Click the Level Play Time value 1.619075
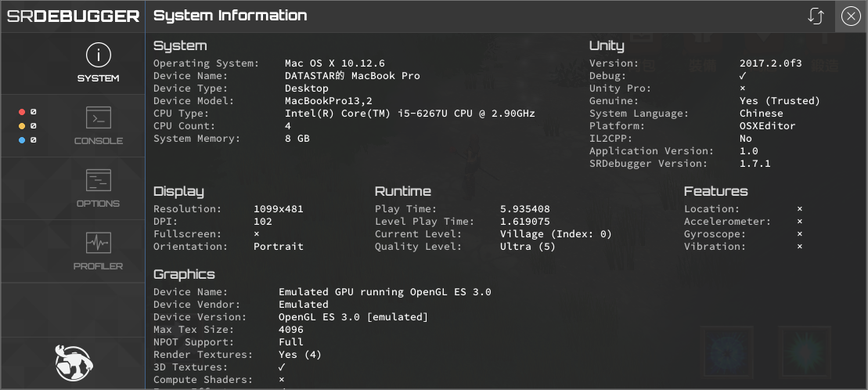868x390 pixels. point(524,222)
